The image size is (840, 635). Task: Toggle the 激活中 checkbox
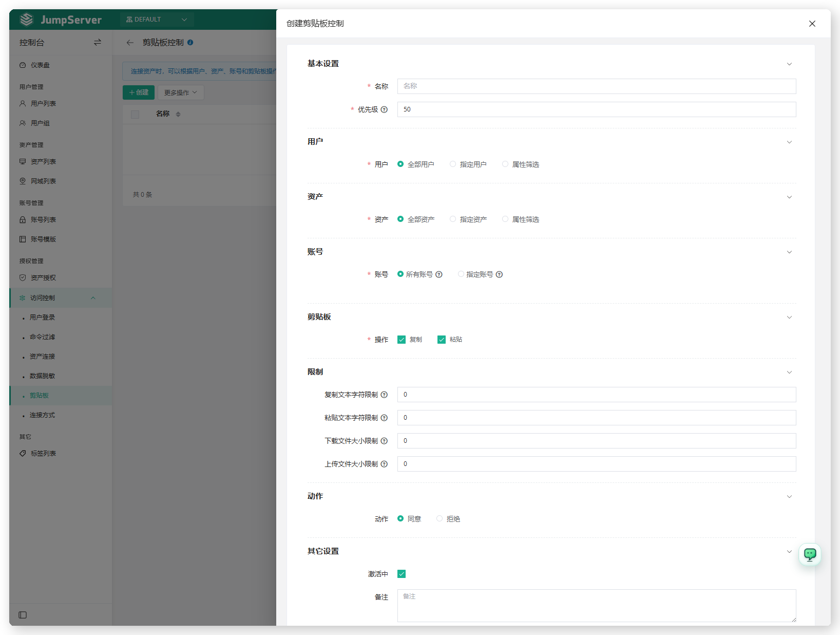point(402,574)
